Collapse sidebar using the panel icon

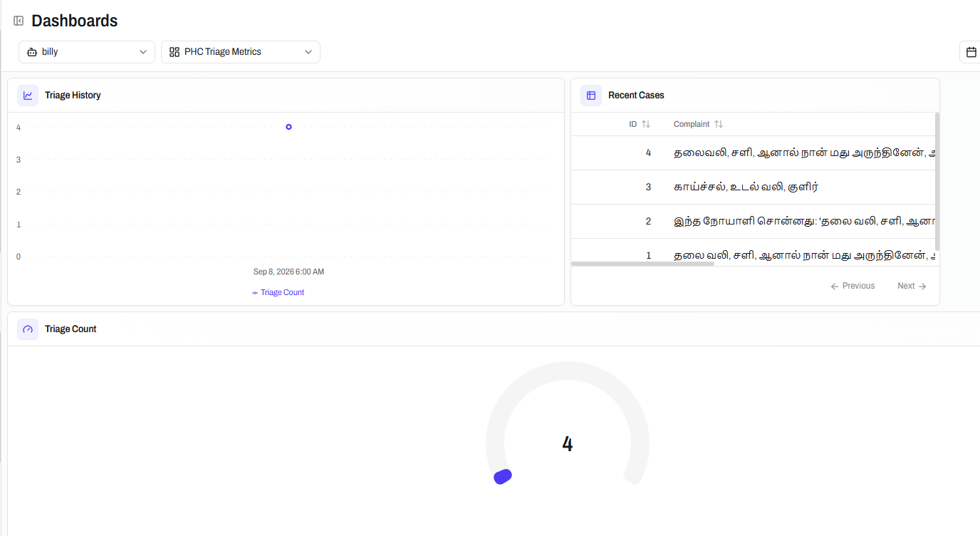(19, 21)
